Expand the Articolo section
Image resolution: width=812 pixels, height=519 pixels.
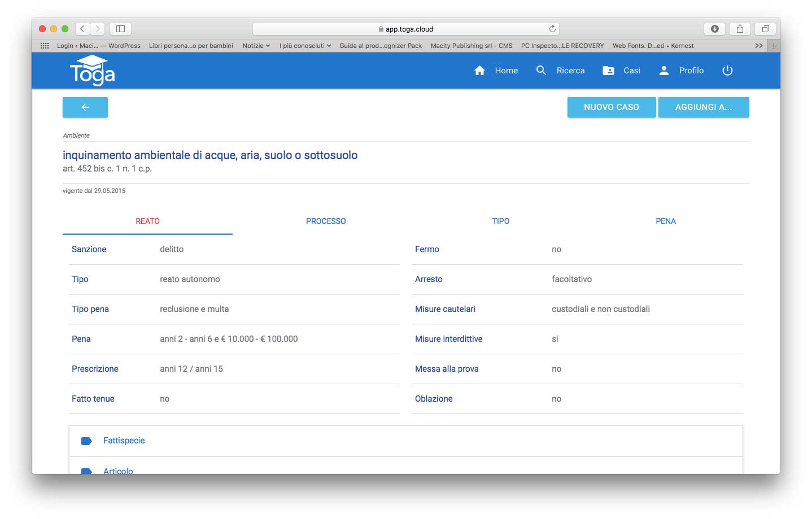click(406, 466)
